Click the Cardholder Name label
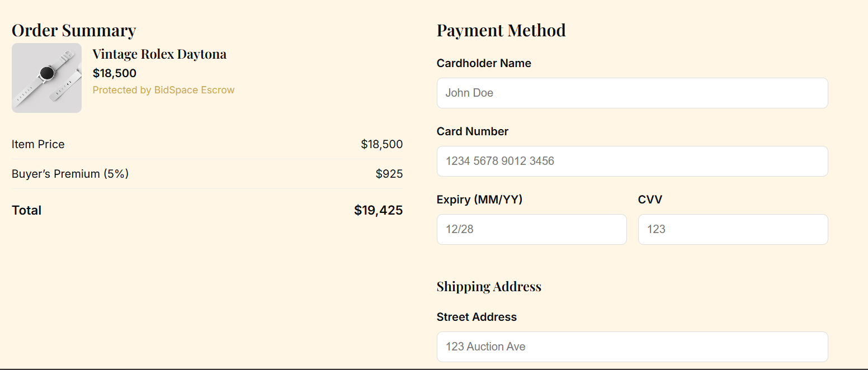 (x=484, y=63)
